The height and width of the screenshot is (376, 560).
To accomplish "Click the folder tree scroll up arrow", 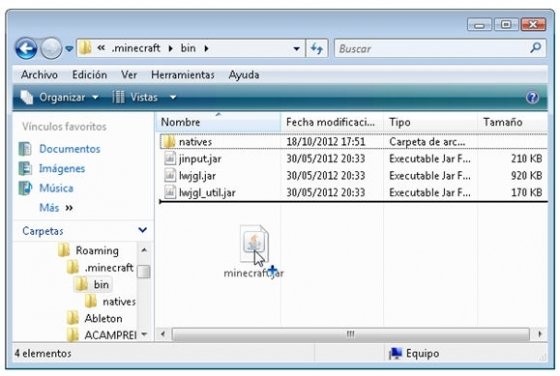I will 144,250.
